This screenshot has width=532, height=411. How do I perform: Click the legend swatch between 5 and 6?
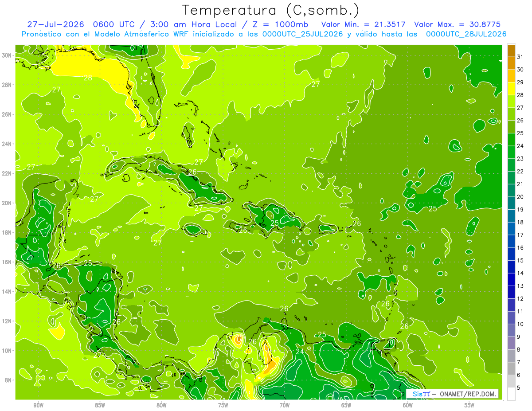[511, 381]
